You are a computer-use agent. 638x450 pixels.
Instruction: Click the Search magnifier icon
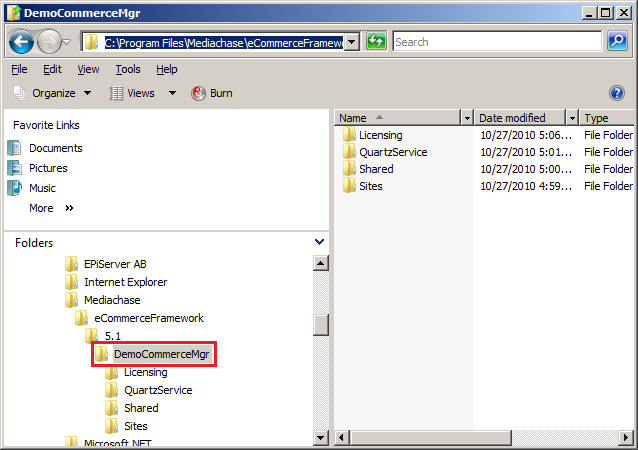(x=618, y=42)
